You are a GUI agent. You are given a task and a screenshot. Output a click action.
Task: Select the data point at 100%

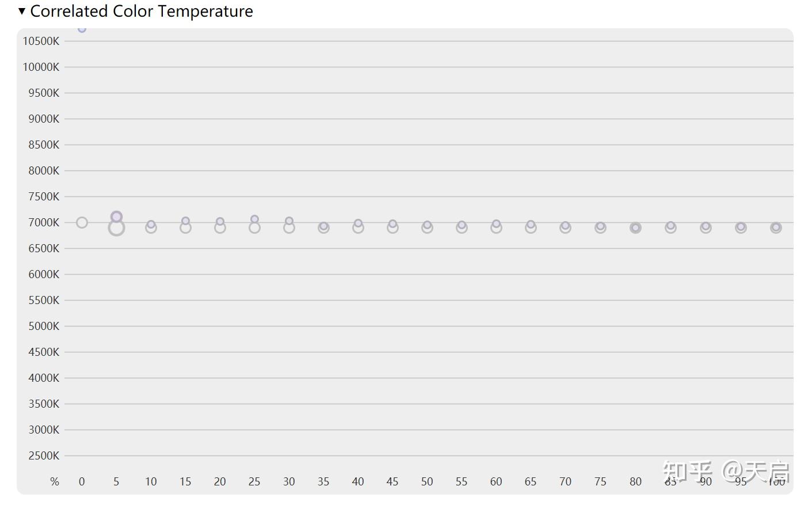point(776,227)
